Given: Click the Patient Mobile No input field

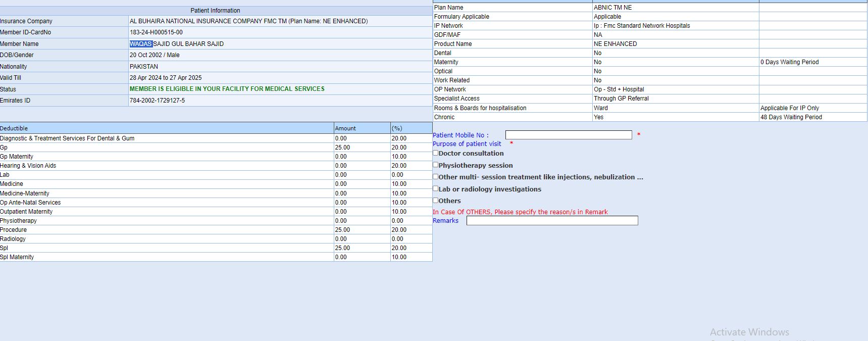Looking at the screenshot, I should click(x=568, y=135).
